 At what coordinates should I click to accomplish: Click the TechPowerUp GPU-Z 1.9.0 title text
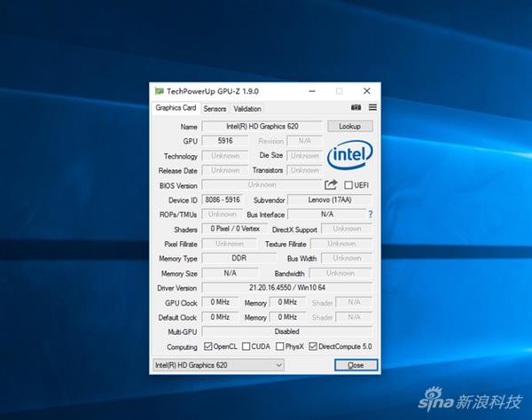click(x=213, y=91)
